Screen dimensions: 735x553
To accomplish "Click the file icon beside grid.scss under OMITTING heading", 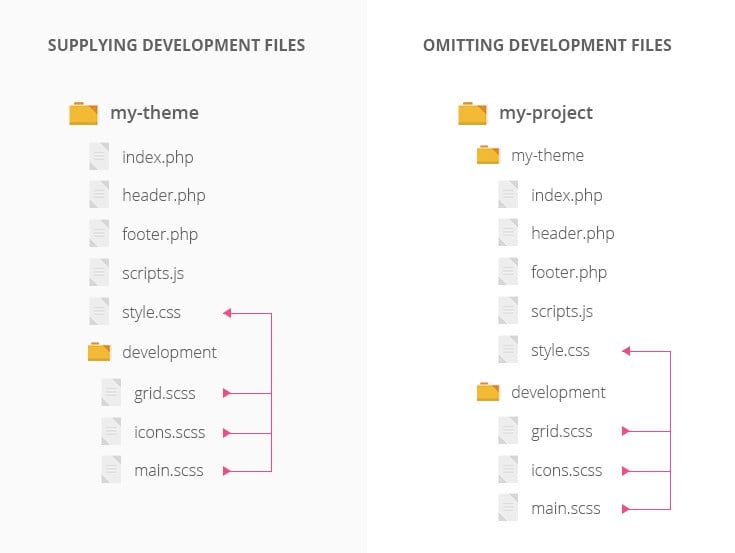I will pos(508,430).
